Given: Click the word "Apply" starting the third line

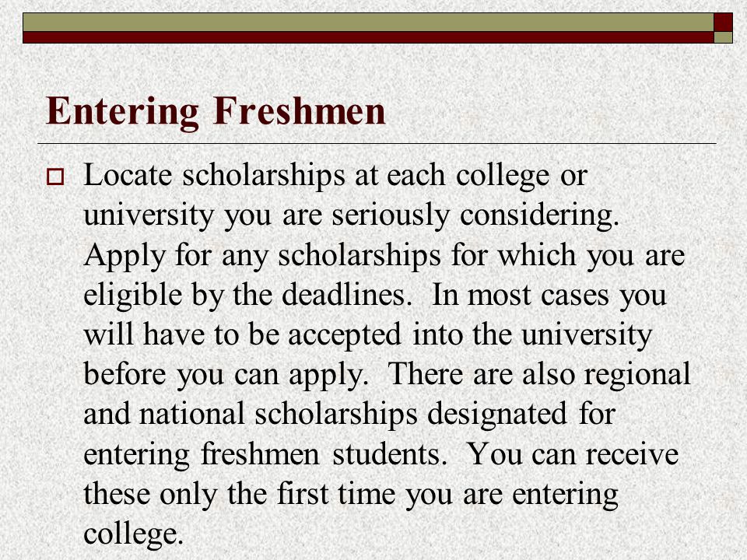Looking at the screenshot, I should pyautogui.click(x=124, y=257).
